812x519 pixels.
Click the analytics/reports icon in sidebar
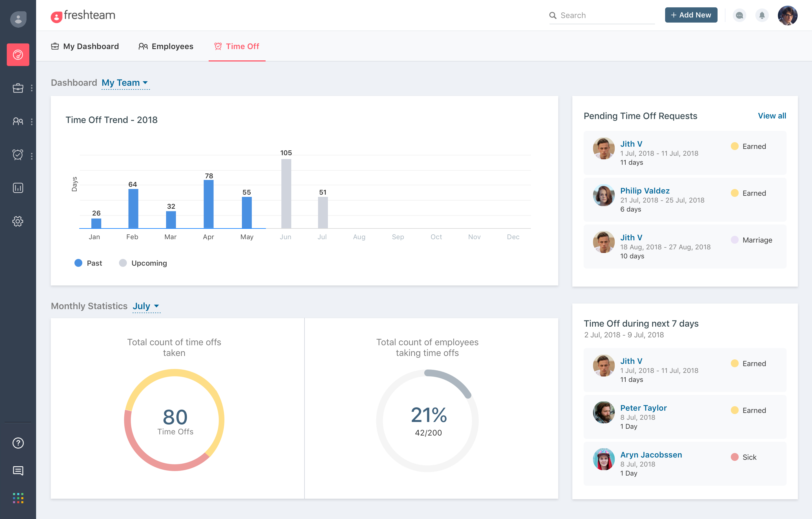17,188
